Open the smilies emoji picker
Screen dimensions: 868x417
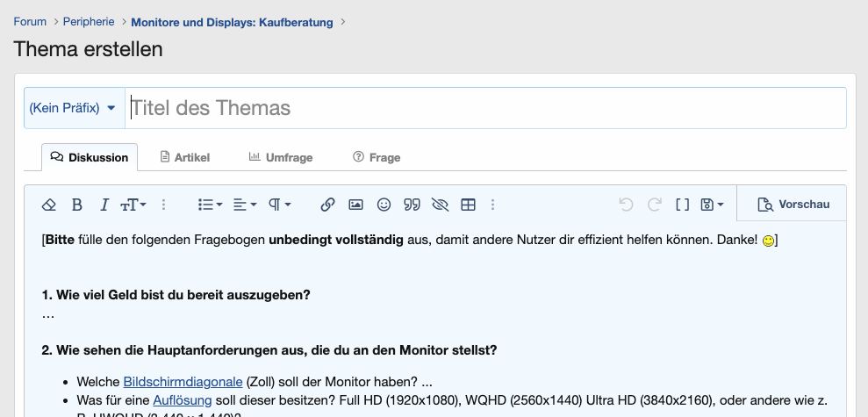384,205
